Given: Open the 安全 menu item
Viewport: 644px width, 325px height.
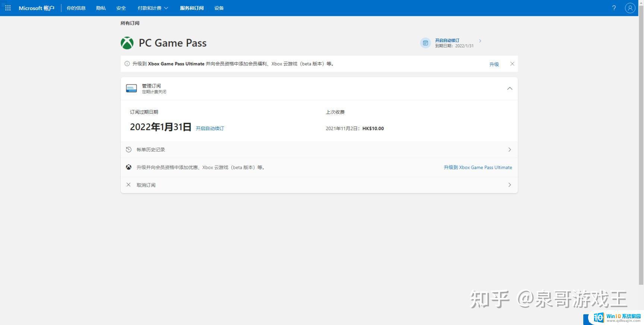Looking at the screenshot, I should point(121,8).
